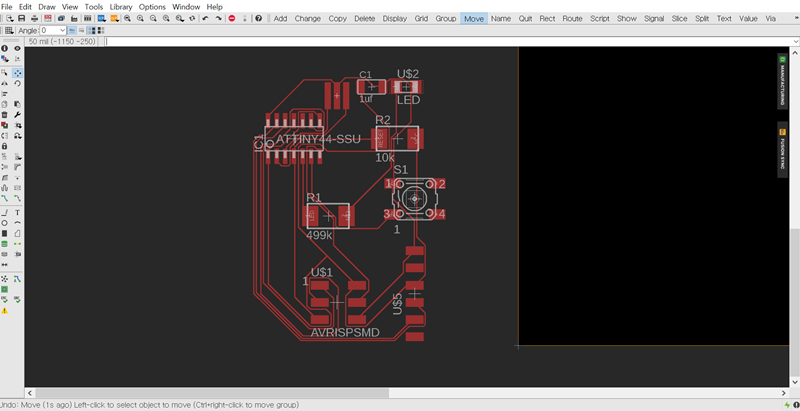
Task: Open the Library menu
Action: tap(121, 7)
